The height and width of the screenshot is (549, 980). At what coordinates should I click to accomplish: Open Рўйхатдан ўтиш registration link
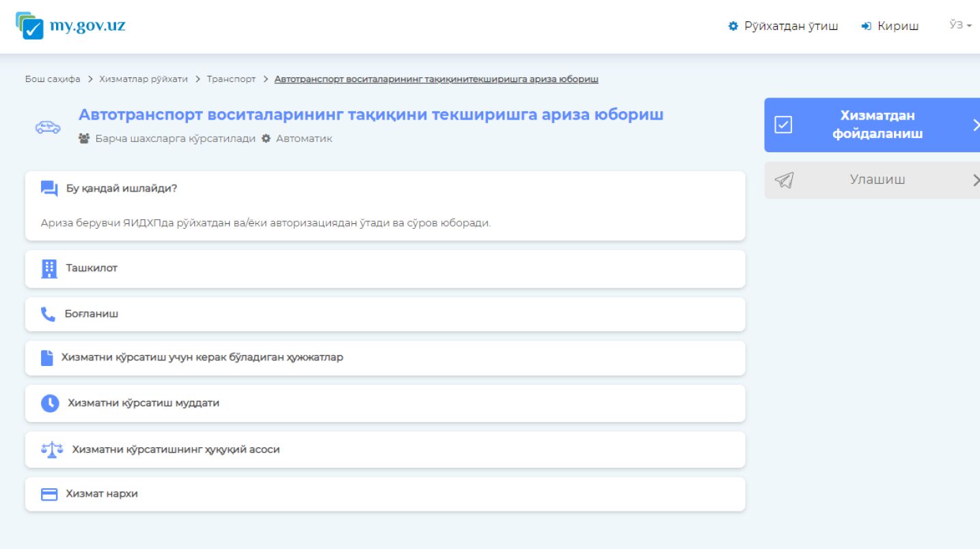pyautogui.click(x=783, y=26)
